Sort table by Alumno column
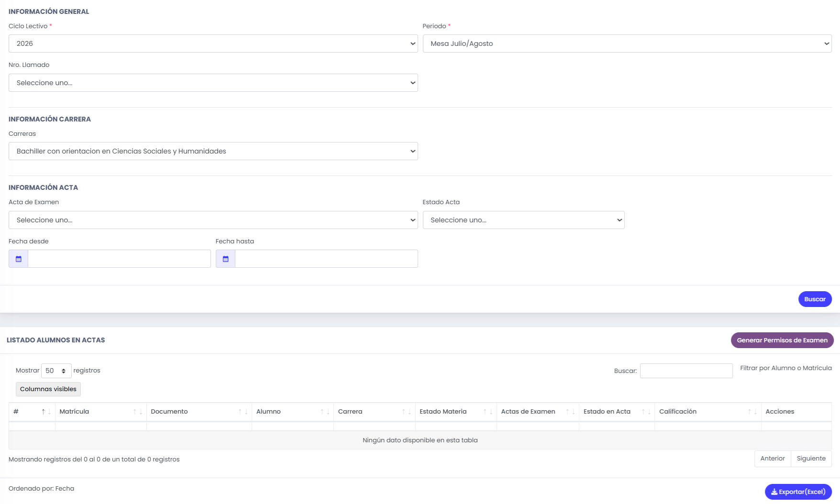This screenshot has height=504, width=840. coord(293,412)
